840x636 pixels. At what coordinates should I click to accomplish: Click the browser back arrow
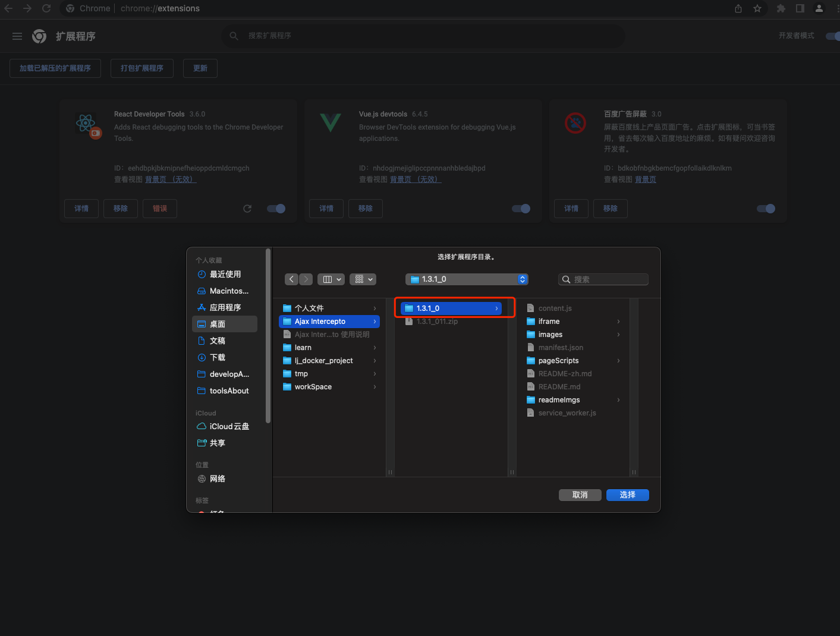[x=8, y=8]
